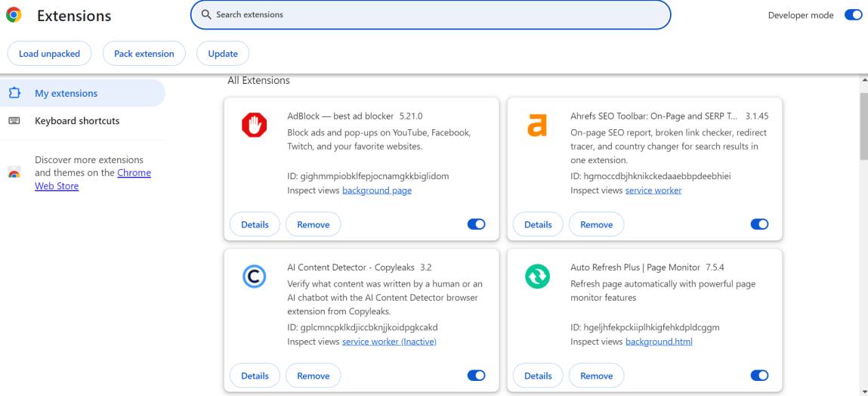Open Details for Ahrefs SEO Toolbar
The image size is (868, 396).
(538, 224)
